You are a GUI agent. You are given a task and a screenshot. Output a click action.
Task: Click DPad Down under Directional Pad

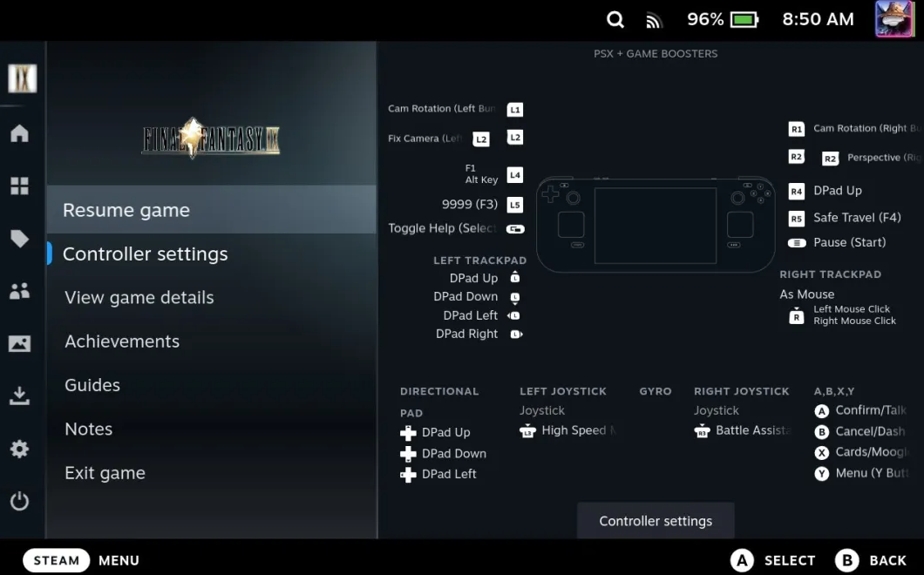pos(454,453)
